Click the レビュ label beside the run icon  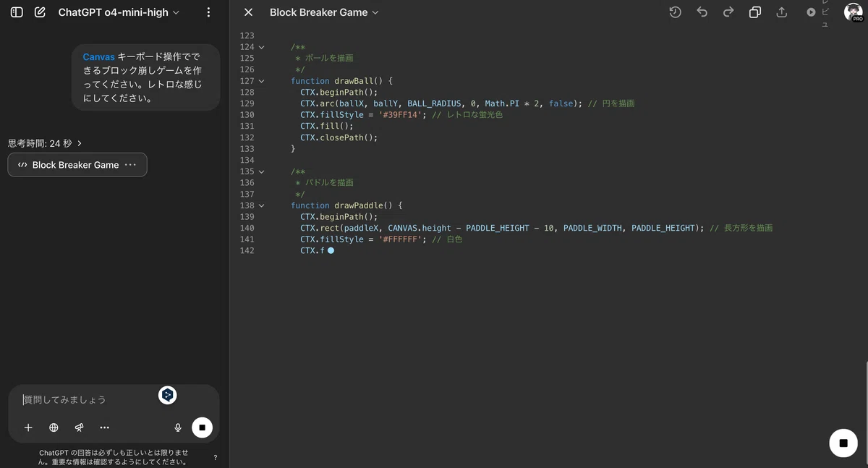coord(825,14)
